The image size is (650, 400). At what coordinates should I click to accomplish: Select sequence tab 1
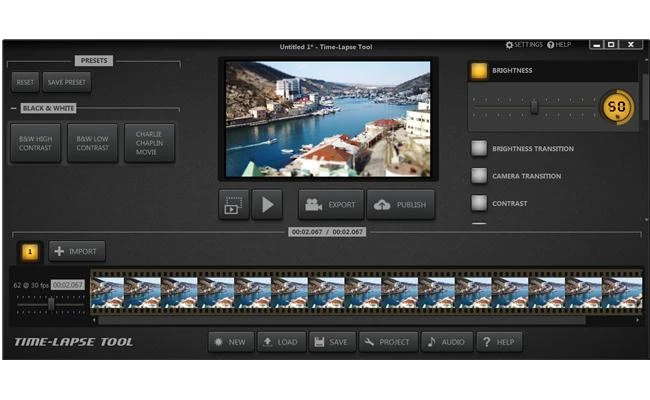tap(30, 252)
